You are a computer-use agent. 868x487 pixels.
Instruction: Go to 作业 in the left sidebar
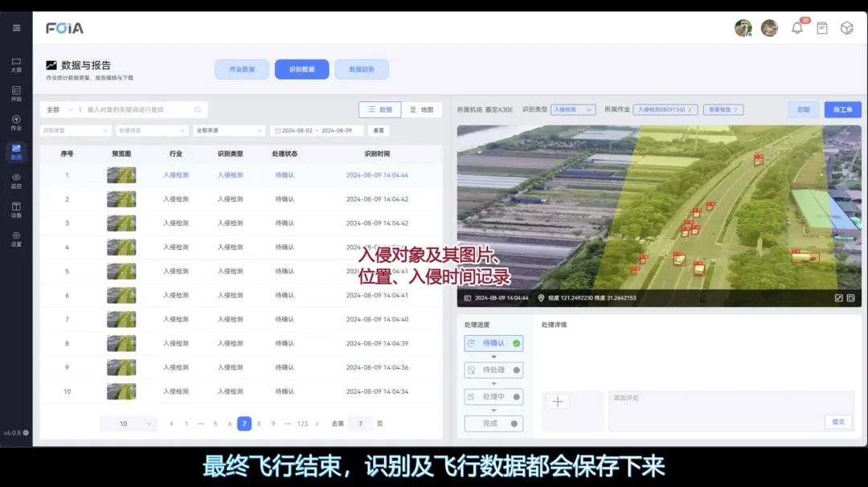pyautogui.click(x=16, y=122)
